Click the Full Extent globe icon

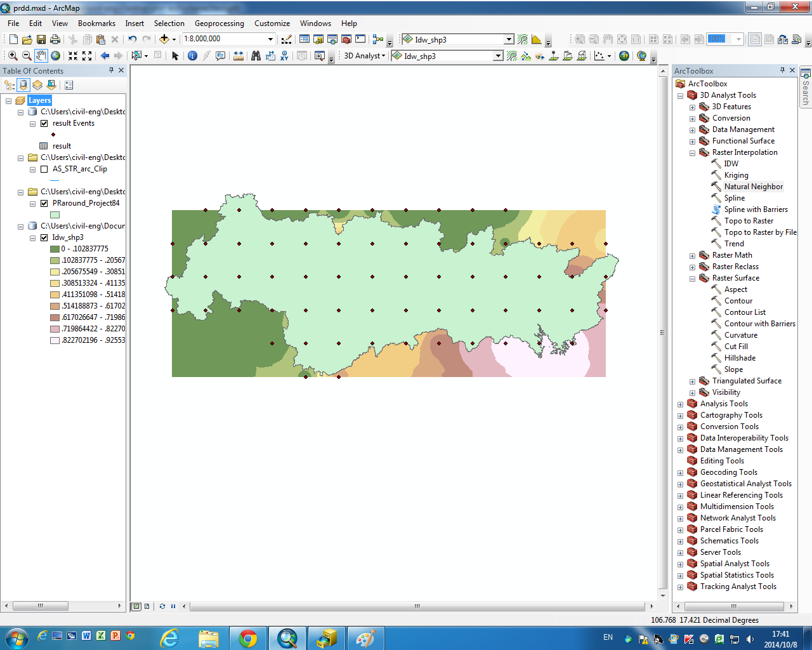[56, 56]
